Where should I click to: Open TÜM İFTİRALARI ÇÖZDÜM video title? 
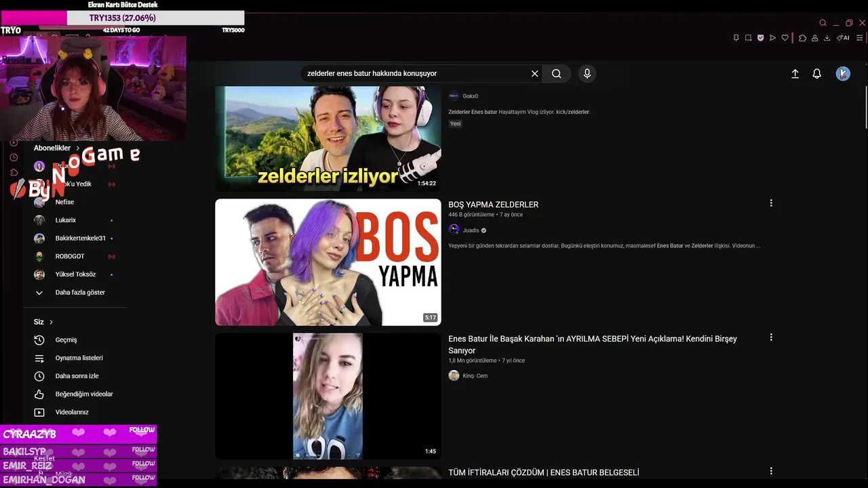coord(543,472)
